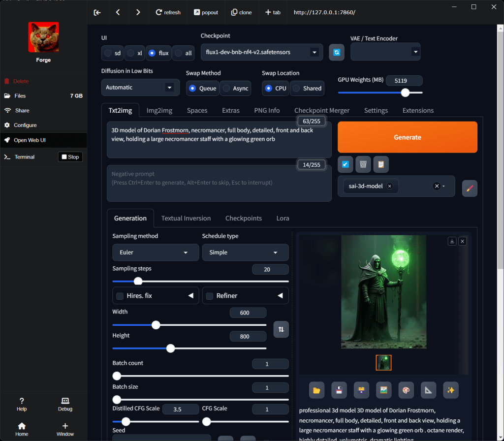
Task: Open the Checkpoint dropdown
Action: click(x=261, y=52)
